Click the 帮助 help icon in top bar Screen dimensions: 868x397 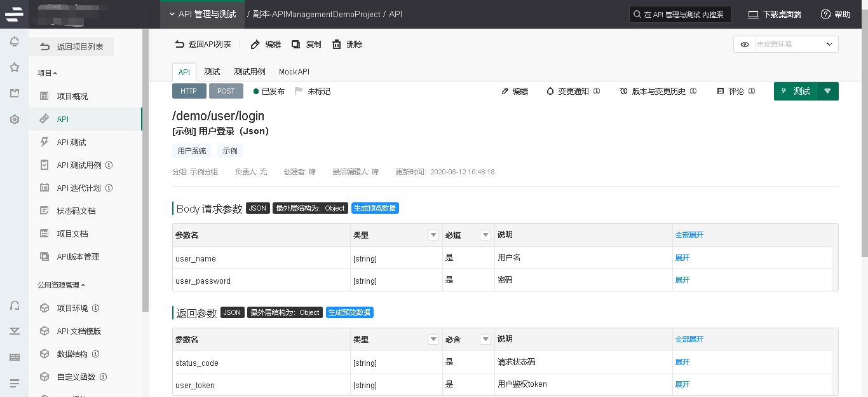(826, 14)
